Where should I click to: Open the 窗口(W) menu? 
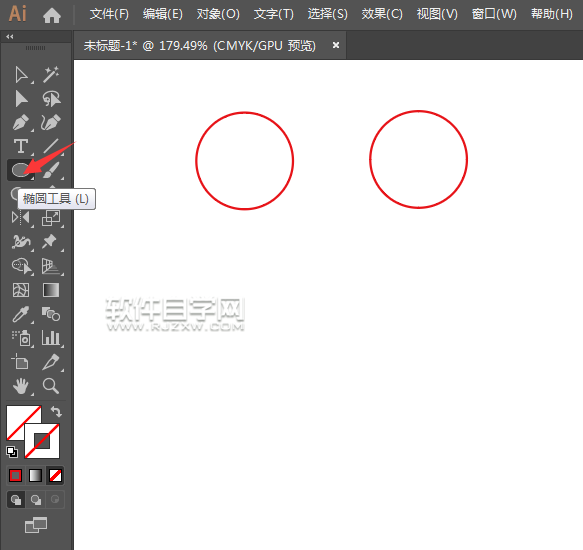pyautogui.click(x=494, y=14)
